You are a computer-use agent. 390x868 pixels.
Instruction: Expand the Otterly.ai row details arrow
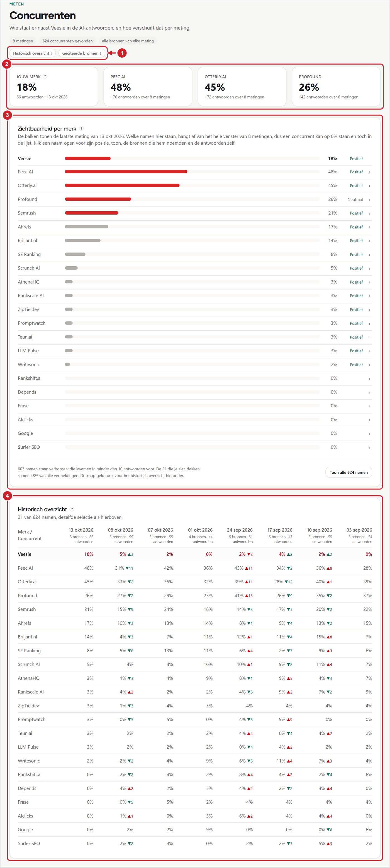369,186
